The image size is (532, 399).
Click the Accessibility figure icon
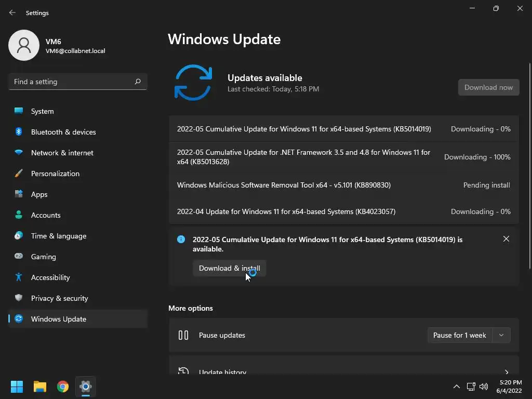tap(19, 277)
